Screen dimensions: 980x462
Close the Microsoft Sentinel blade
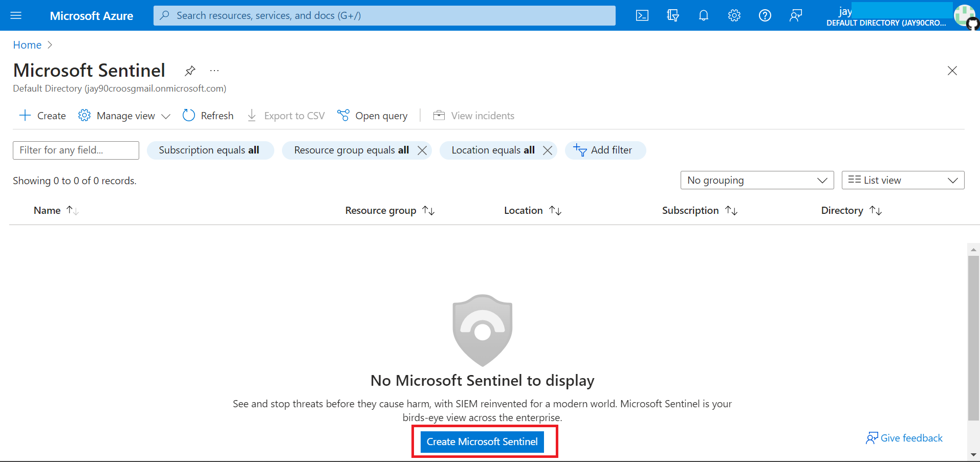tap(952, 71)
